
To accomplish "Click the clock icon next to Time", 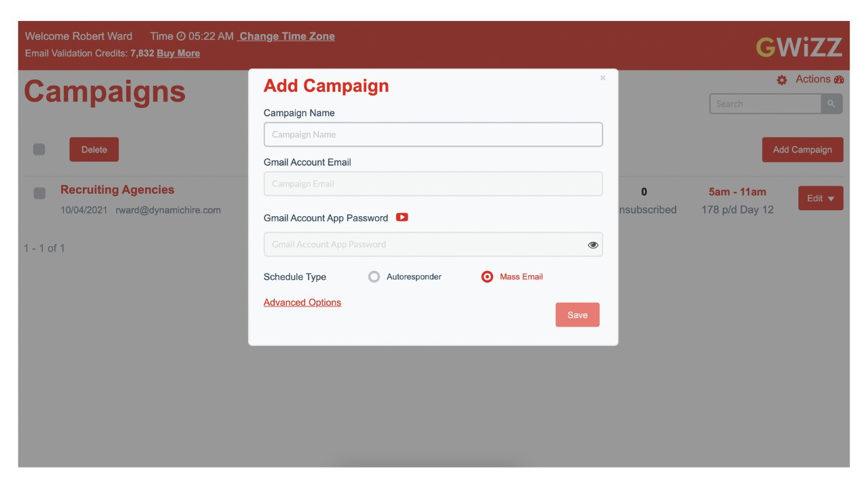I will click(181, 37).
